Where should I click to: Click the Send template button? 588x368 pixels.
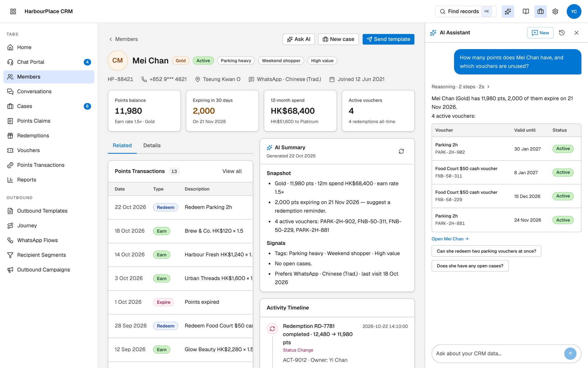[388, 39]
